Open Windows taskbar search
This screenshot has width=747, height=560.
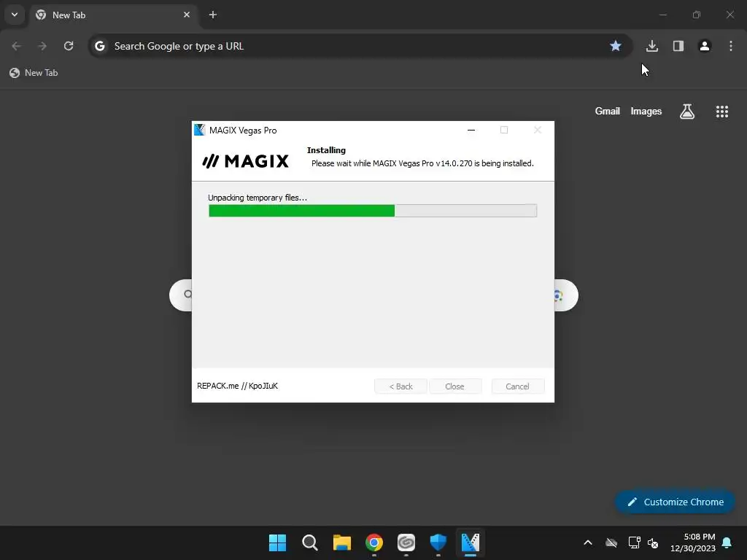[x=309, y=542]
